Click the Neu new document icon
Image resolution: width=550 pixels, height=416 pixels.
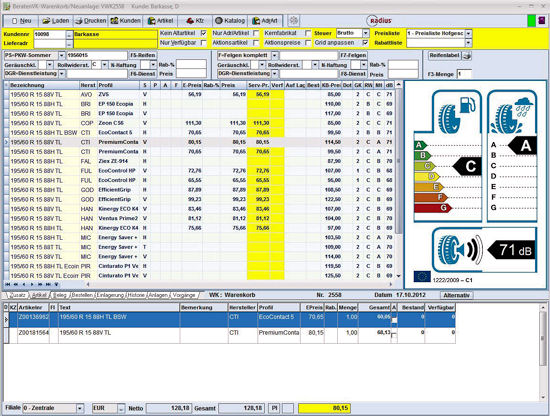click(x=14, y=21)
